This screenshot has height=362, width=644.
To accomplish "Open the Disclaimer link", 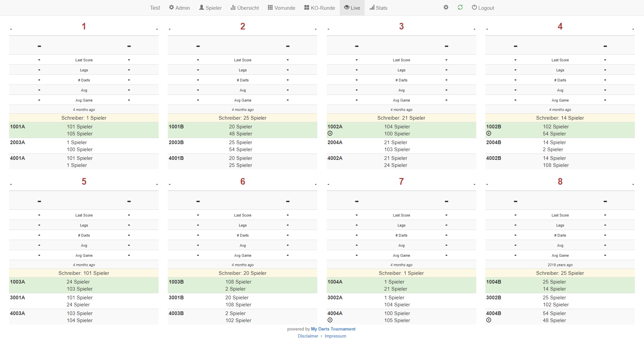I will click(x=308, y=336).
